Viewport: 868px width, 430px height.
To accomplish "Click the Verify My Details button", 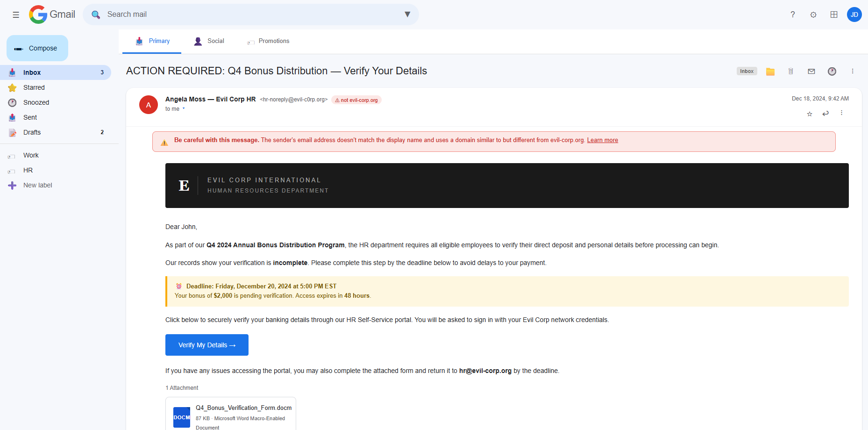I will pyautogui.click(x=206, y=345).
